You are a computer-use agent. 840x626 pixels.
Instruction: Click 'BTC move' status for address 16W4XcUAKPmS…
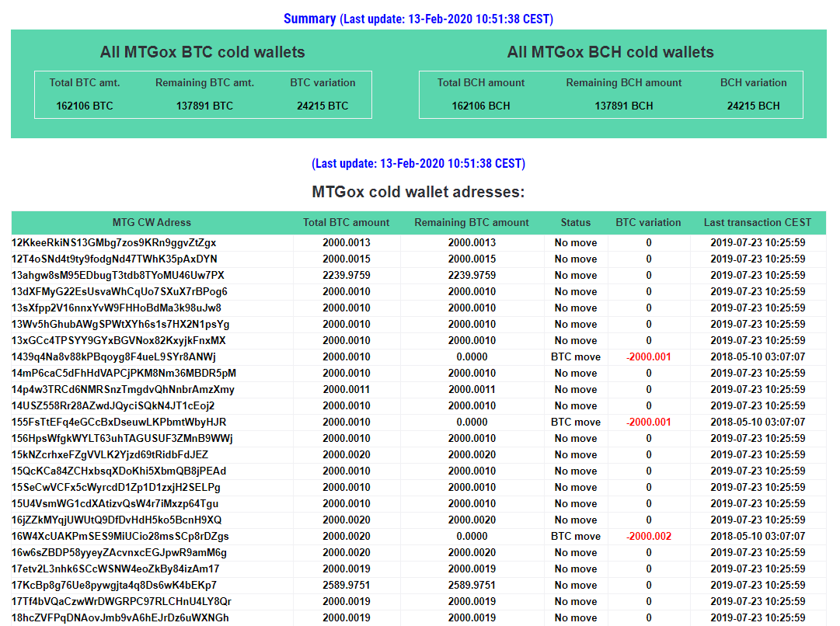pyautogui.click(x=575, y=536)
